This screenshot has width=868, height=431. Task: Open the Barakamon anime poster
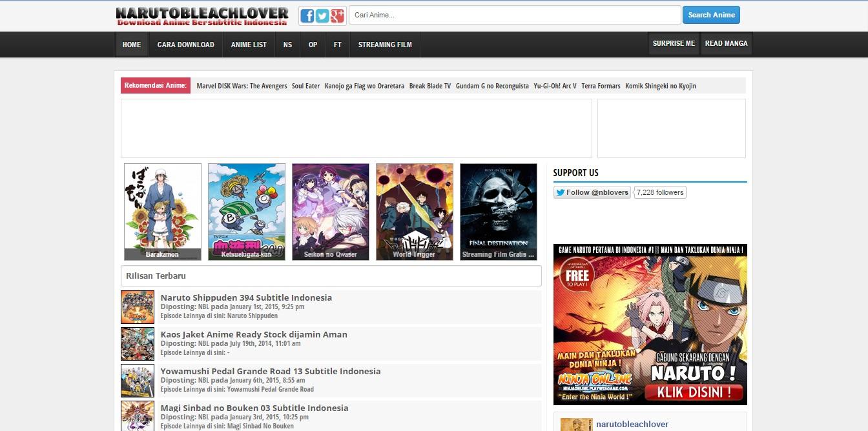(163, 212)
